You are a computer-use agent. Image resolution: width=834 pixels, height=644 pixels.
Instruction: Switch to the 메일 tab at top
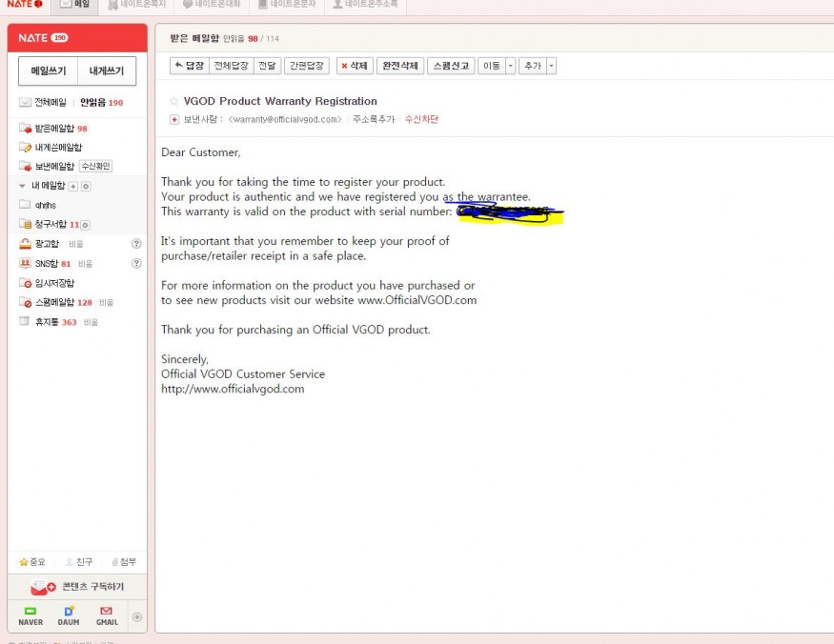[x=74, y=6]
